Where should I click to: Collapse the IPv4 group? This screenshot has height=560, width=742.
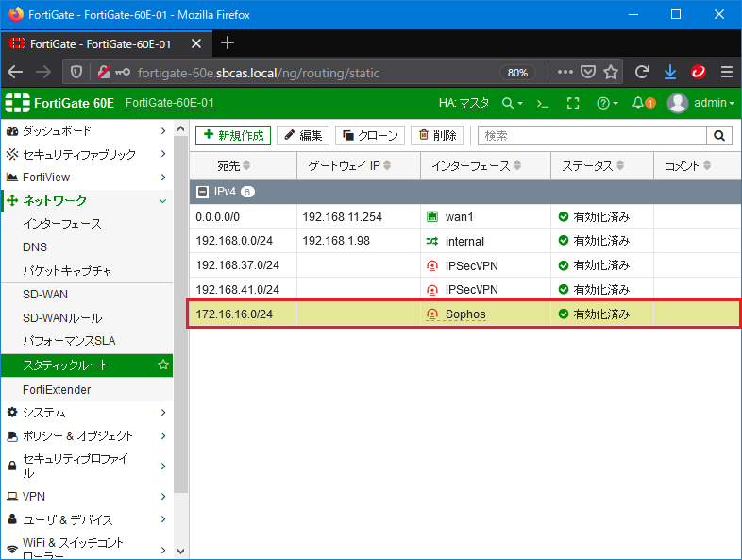203,192
